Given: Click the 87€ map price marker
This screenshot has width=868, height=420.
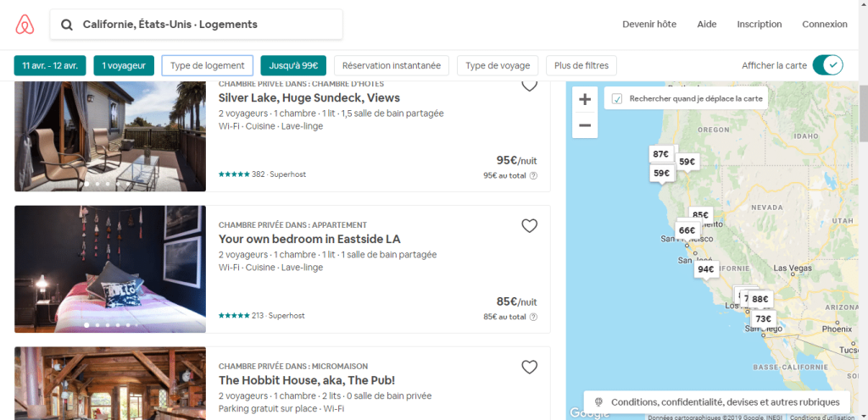Looking at the screenshot, I should [661, 154].
